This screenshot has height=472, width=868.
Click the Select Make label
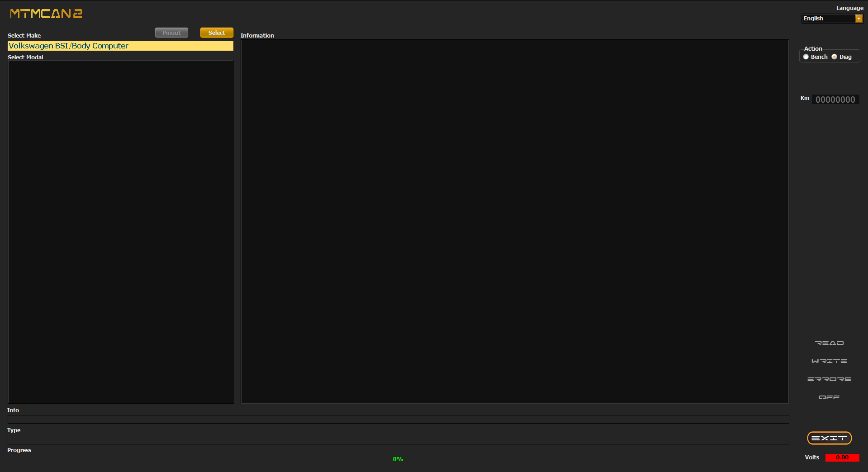[24, 35]
